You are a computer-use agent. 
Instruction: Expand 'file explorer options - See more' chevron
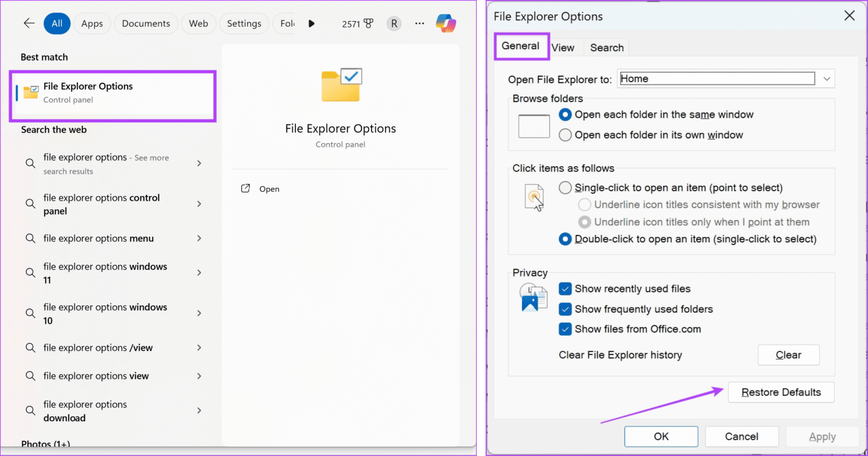[199, 164]
